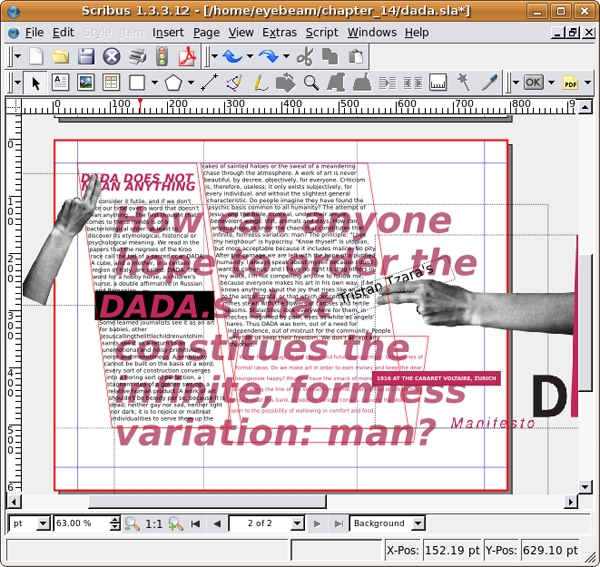
Task: Open the Insert menu
Action: [168, 33]
